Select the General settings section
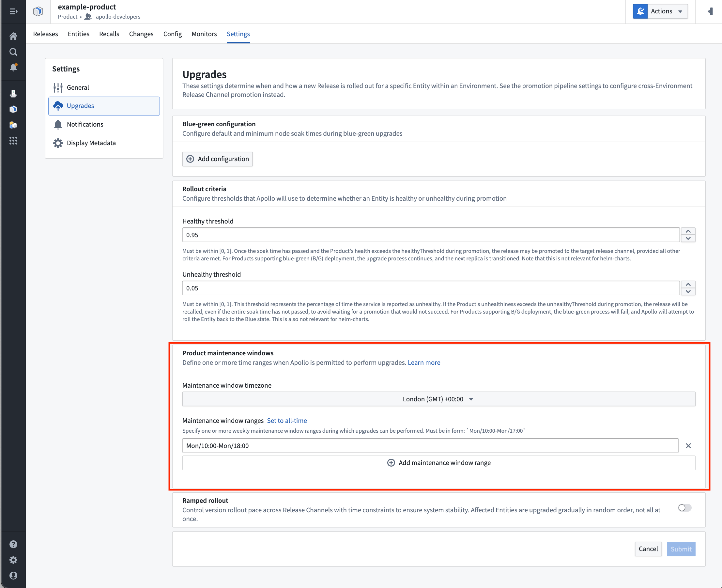Viewport: 722px width, 588px height. click(104, 87)
